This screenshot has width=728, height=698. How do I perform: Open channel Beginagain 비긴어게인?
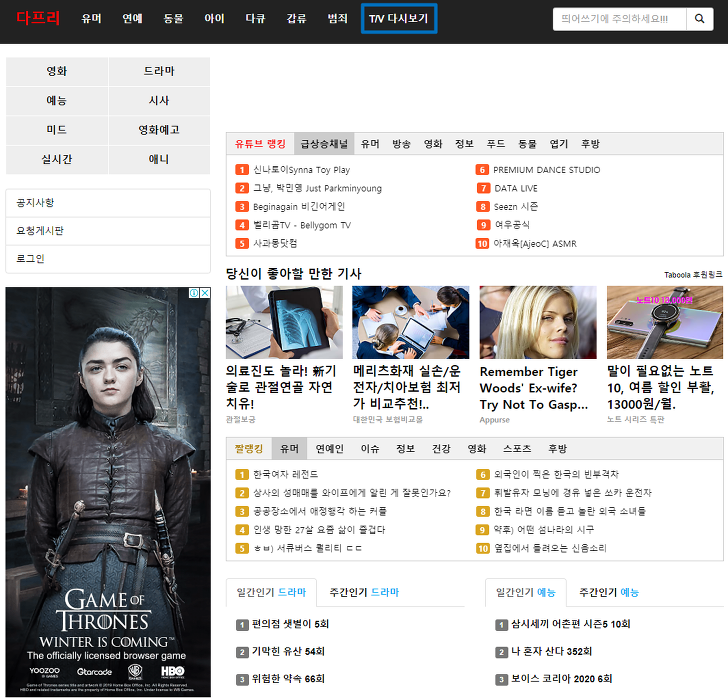pyautogui.click(x=299, y=207)
